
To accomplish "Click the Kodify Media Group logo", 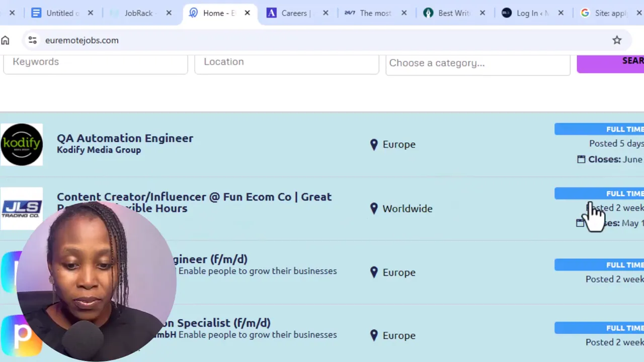I will pyautogui.click(x=22, y=144).
